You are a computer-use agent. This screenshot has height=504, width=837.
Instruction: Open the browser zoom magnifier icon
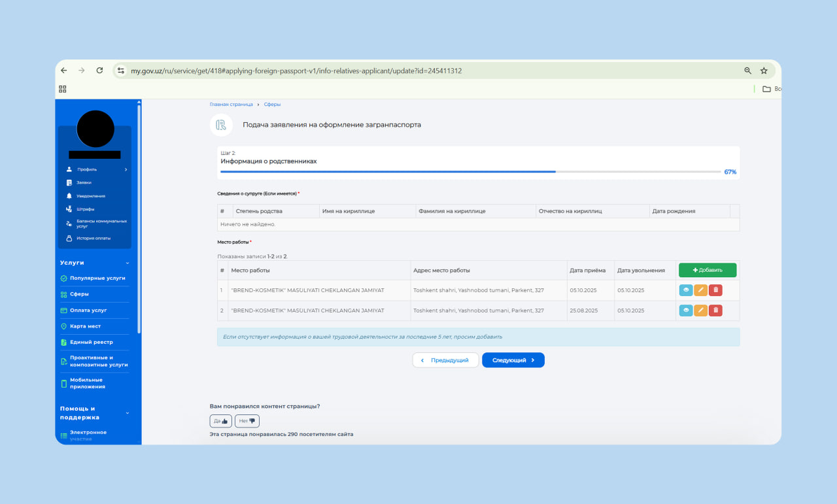[747, 71]
